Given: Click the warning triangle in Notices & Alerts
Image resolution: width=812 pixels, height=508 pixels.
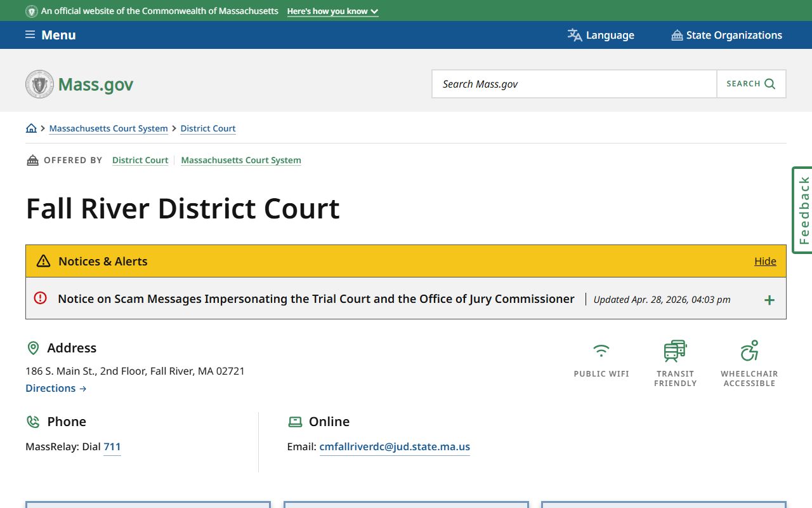Looking at the screenshot, I should [x=43, y=261].
